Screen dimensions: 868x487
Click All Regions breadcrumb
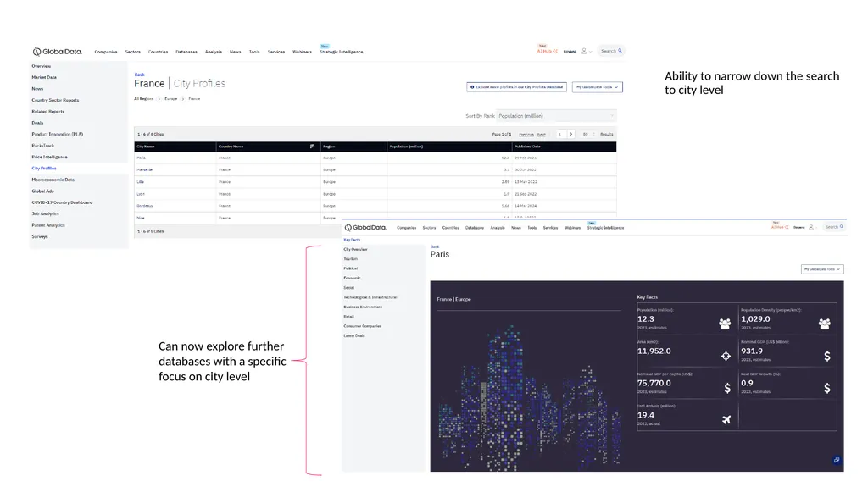tap(144, 98)
